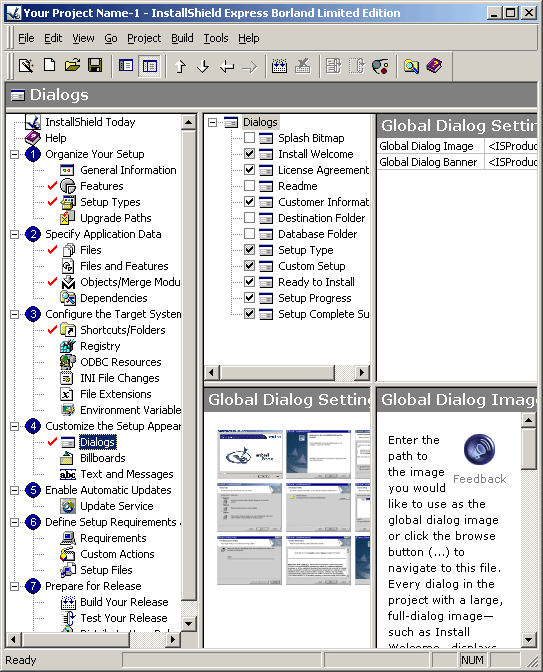This screenshot has width=543, height=672.
Task: Collapse the Organize Your Setup group
Action: click(15, 154)
